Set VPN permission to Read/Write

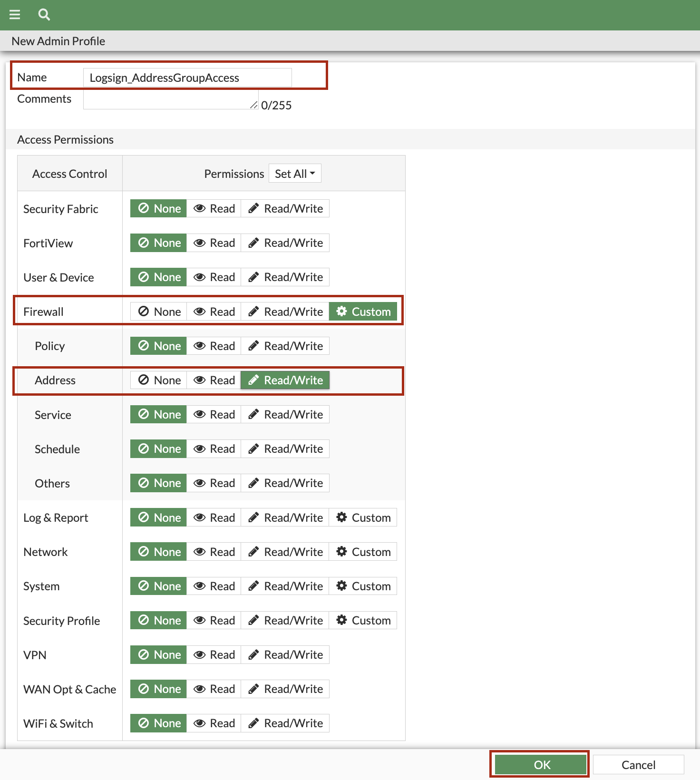tap(285, 654)
